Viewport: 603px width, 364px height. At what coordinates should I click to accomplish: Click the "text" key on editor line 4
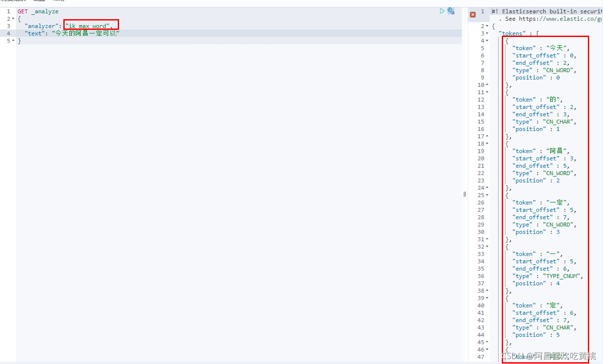pos(35,33)
